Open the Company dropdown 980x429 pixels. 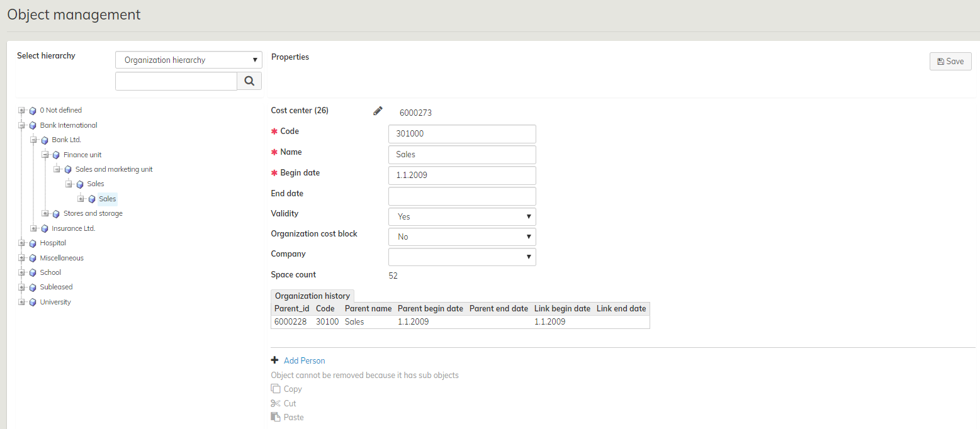pyautogui.click(x=462, y=257)
